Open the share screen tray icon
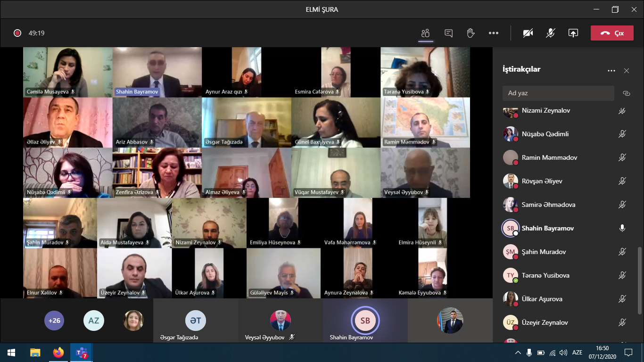Image resolution: width=644 pixels, height=362 pixels. (573, 33)
